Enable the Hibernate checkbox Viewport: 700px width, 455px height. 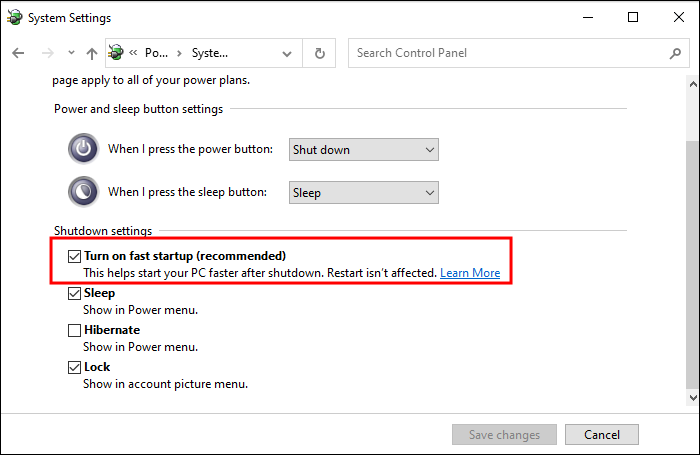[74, 330]
